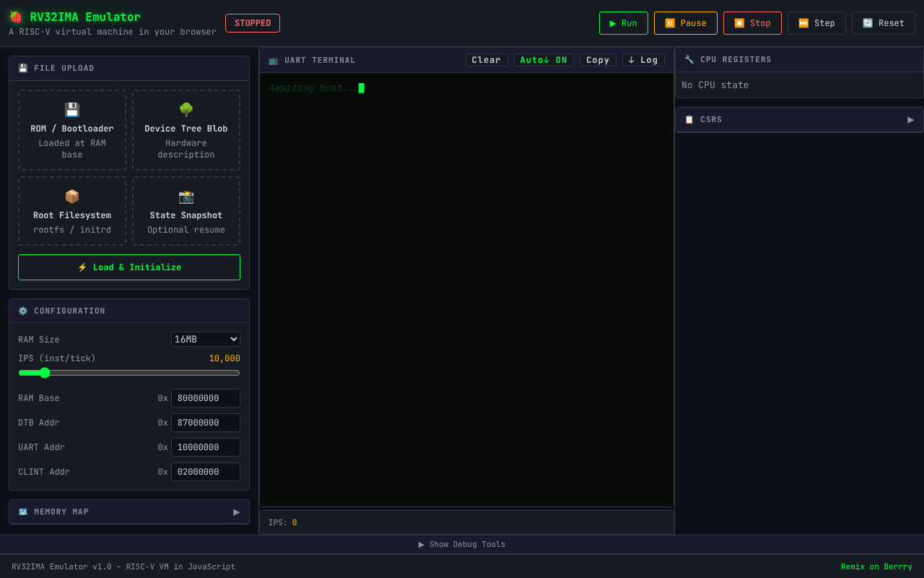Reset the virtual machine
This screenshot has width=924, height=578.
tap(884, 23)
